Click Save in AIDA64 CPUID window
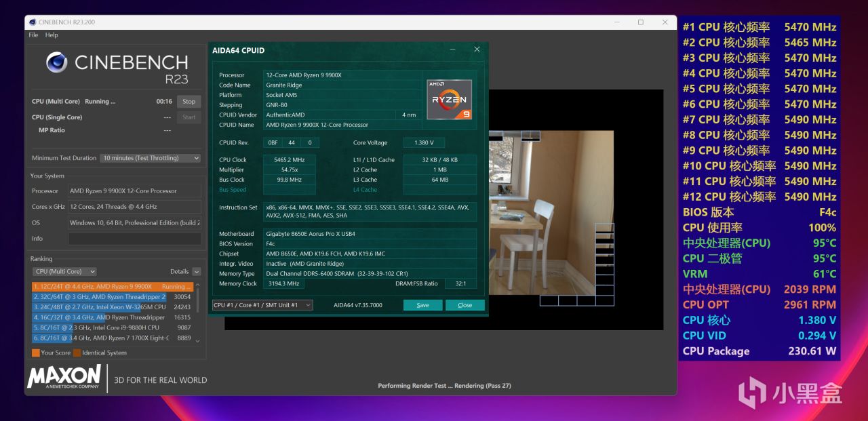Screen dimensions: 868x421 click(422, 305)
